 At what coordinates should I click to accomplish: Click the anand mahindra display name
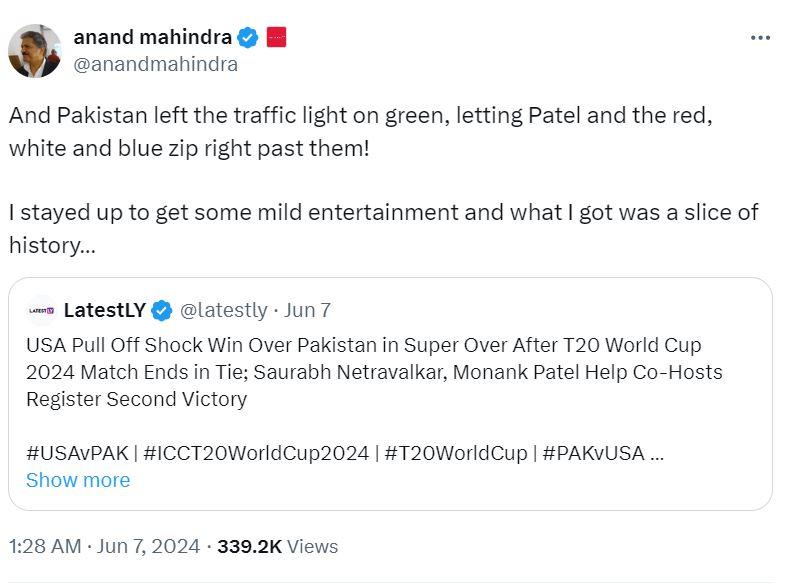point(152,38)
